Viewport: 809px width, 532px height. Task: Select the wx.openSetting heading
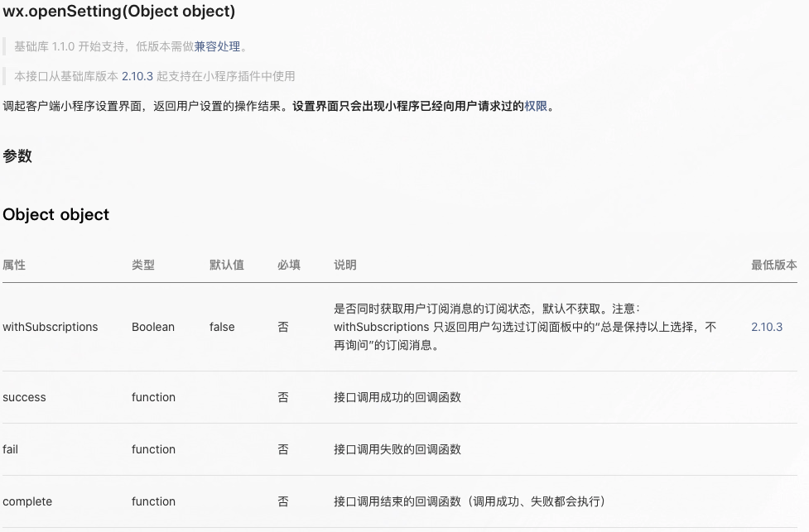[119, 12]
